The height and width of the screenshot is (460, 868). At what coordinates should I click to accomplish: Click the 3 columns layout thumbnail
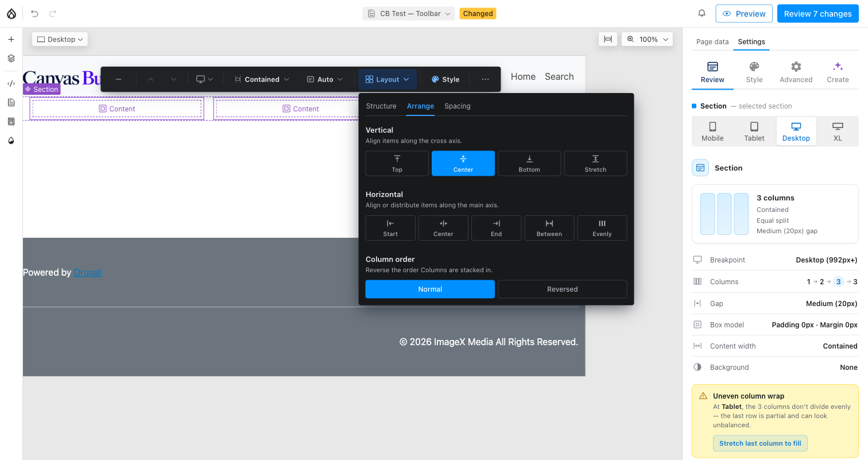pyautogui.click(x=724, y=214)
